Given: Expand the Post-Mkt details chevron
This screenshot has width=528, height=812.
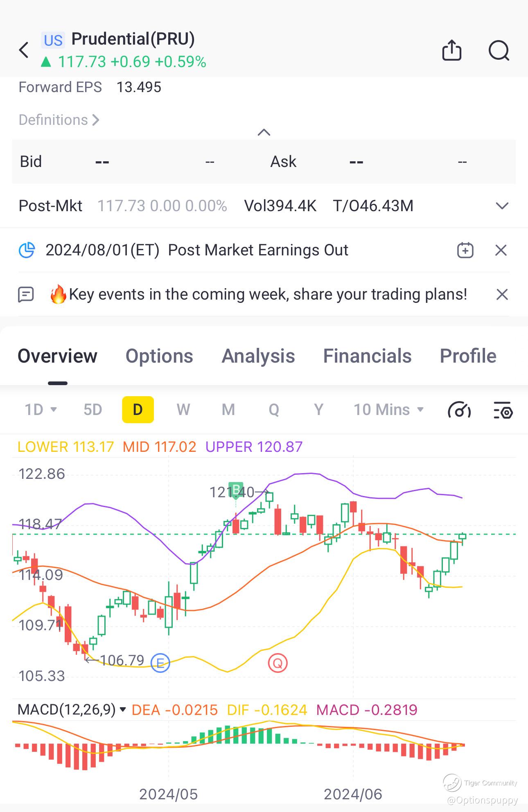Looking at the screenshot, I should [502, 205].
